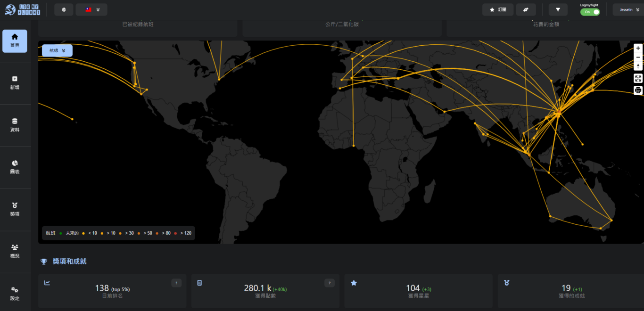Open the gear settings button in top bar

click(x=64, y=9)
